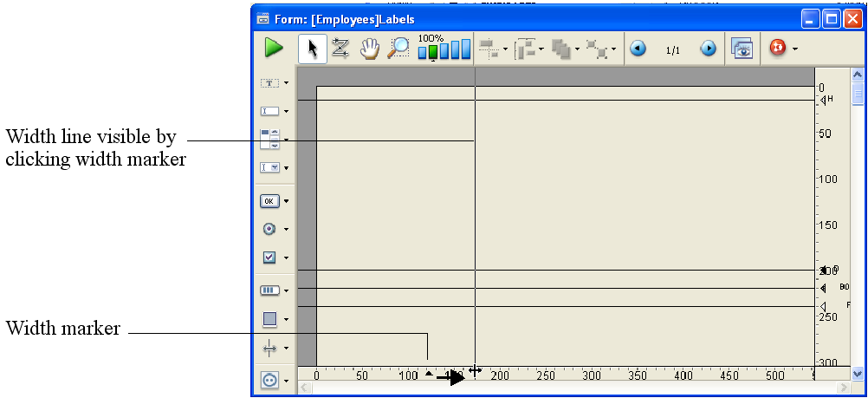The image size is (868, 398).
Task: Click the green active page bar
Action: click(433, 51)
